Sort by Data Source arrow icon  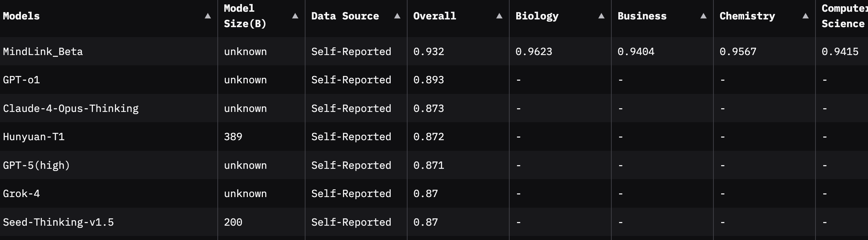397,16
